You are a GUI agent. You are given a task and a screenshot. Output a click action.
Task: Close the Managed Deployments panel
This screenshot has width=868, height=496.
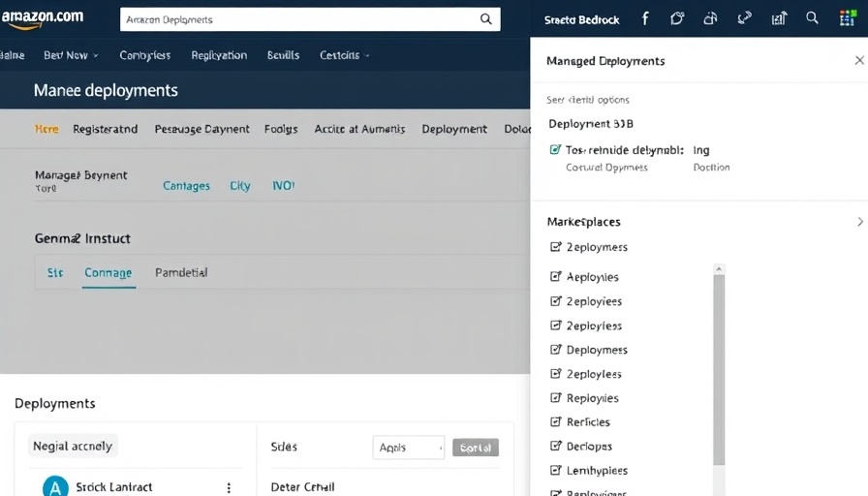click(859, 60)
